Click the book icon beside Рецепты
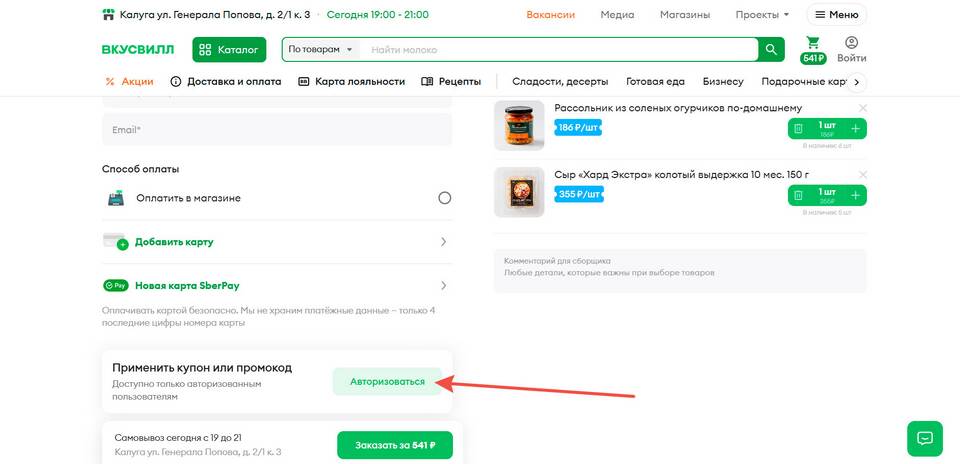The image size is (960, 464). point(427,81)
